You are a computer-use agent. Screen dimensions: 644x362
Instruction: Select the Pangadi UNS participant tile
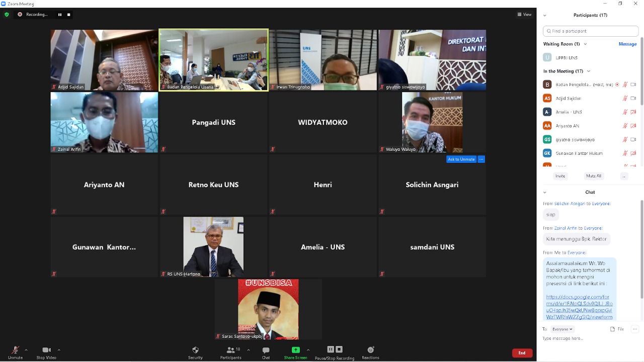pos(213,122)
